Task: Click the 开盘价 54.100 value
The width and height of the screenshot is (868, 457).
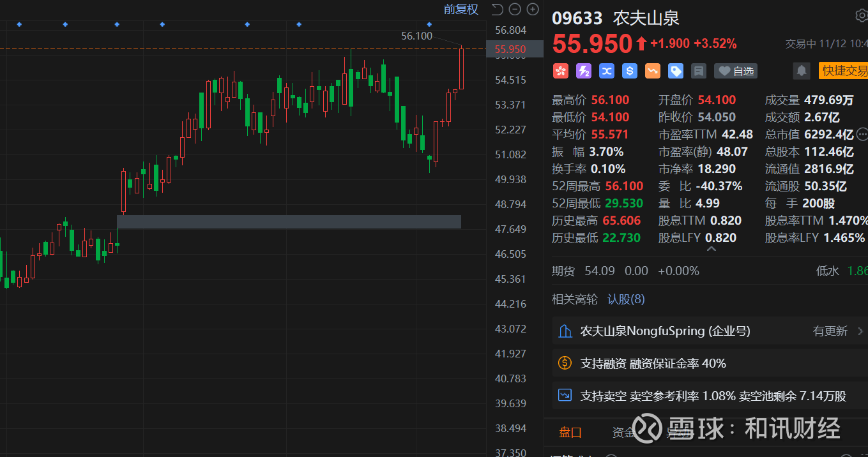Action: [x=717, y=100]
